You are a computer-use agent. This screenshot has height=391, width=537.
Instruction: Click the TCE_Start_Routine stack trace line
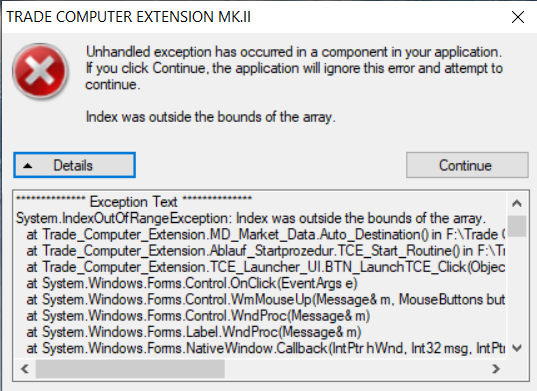pyautogui.click(x=265, y=251)
